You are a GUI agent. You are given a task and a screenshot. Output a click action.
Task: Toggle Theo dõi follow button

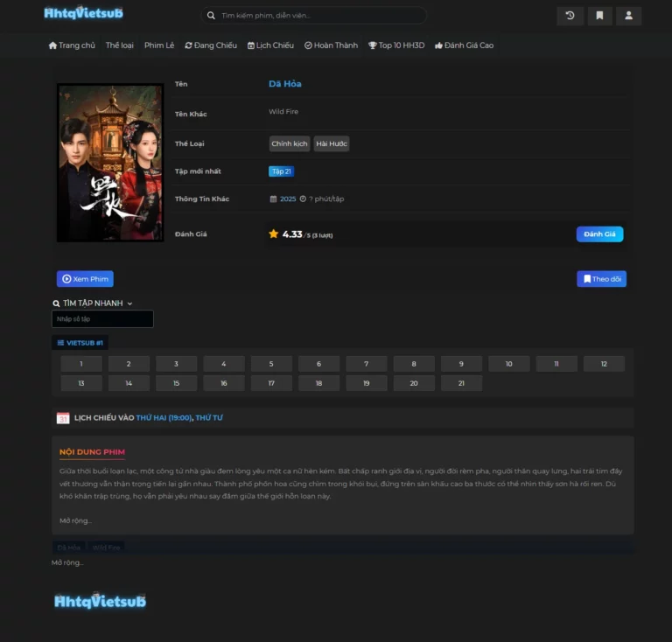[601, 279]
